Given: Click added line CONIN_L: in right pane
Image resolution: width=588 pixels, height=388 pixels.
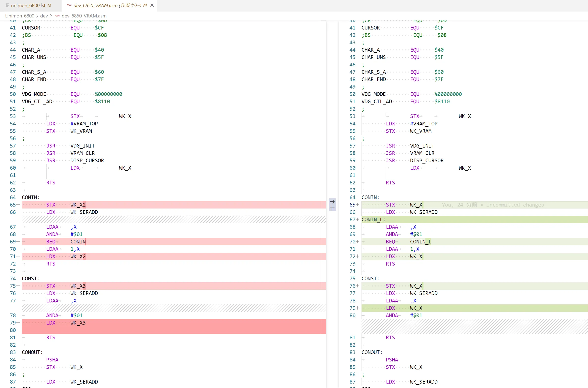Looking at the screenshot, I should tap(475, 220).
